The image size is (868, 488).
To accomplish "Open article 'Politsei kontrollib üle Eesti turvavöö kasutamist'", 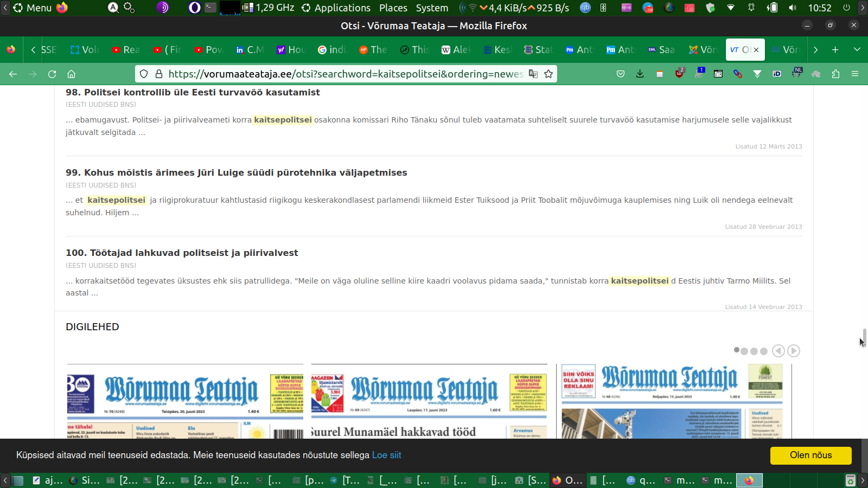I will [193, 92].
